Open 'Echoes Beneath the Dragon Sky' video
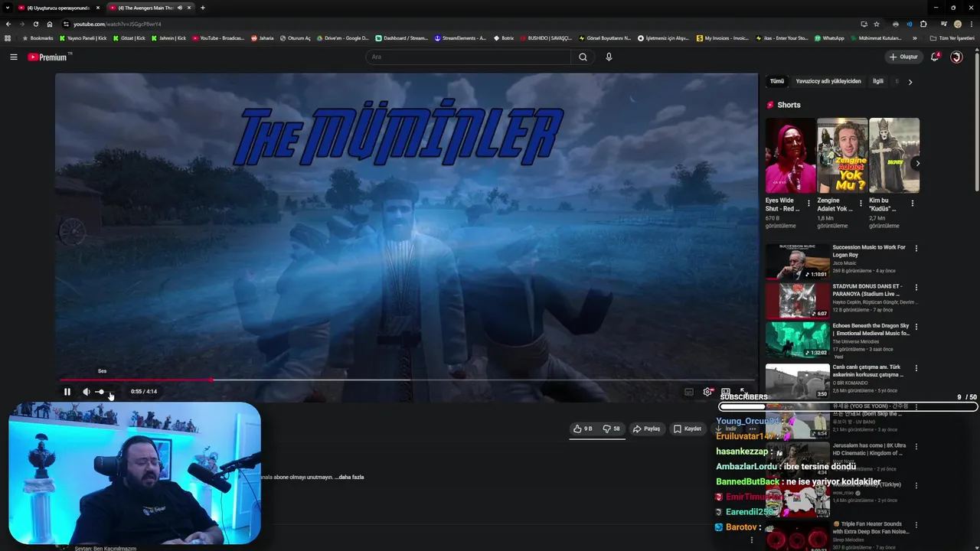 [x=871, y=329]
